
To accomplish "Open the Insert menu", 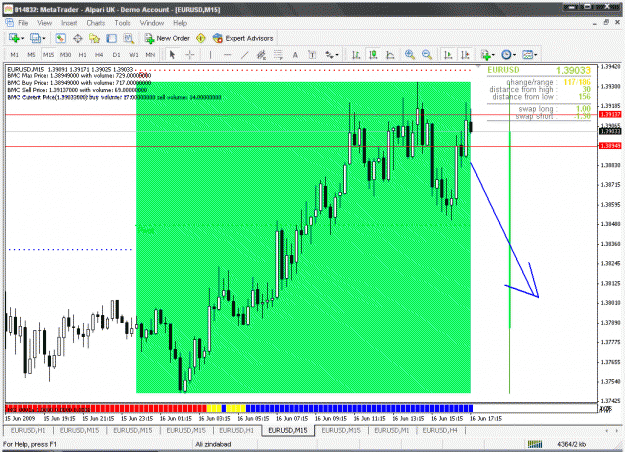I will [69, 23].
